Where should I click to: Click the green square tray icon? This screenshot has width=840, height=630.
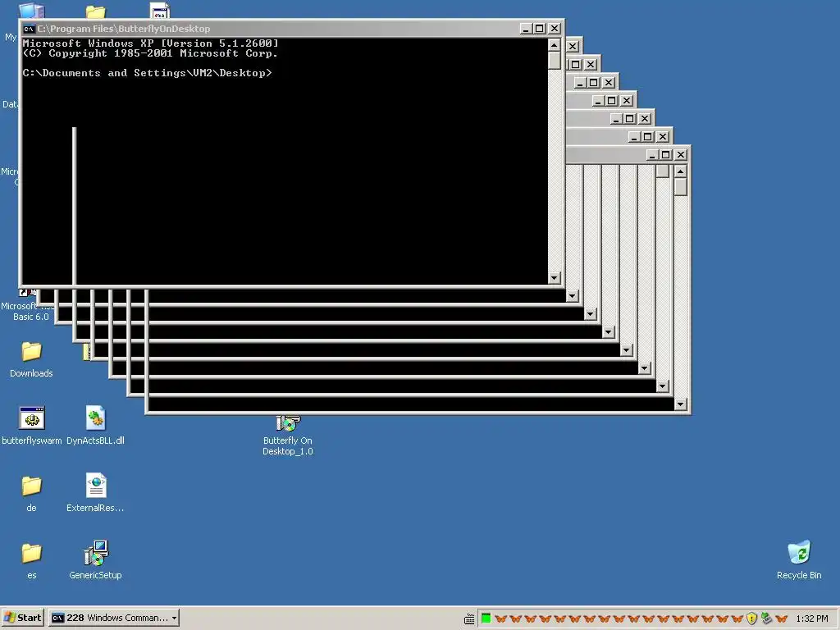tap(486, 619)
